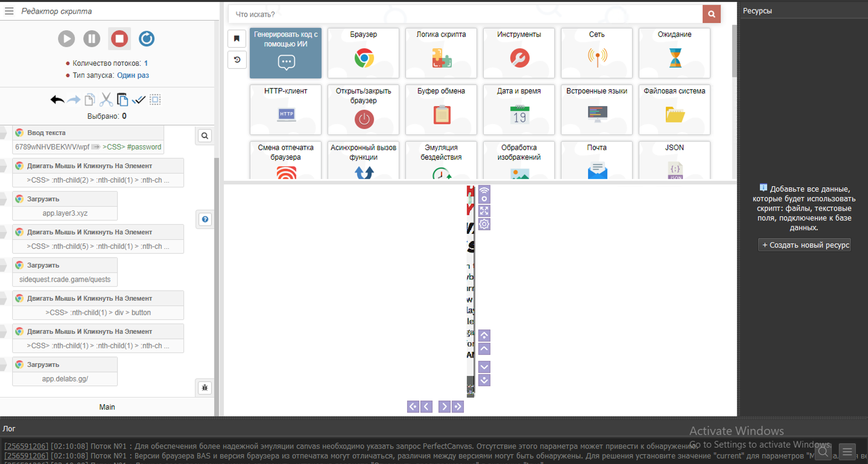Viewport: 868px width, 464px height.
Task: Switch to the Main function tab
Action: click(107, 407)
